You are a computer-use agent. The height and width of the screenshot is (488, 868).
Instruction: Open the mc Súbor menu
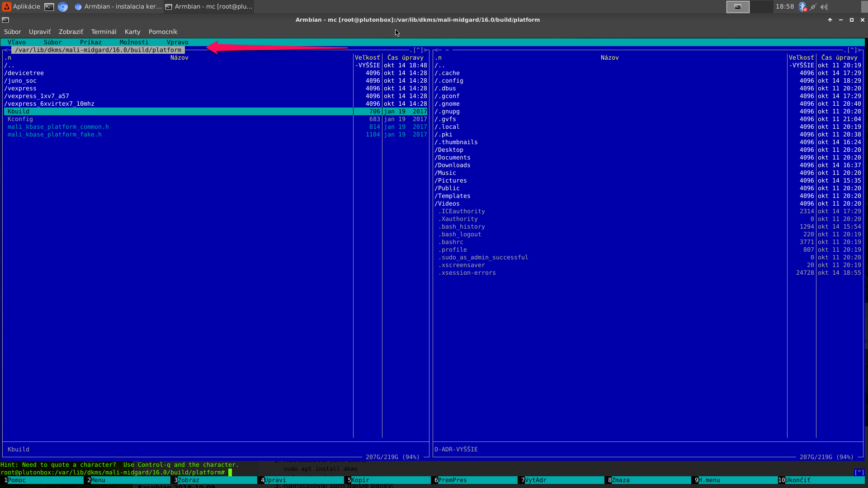coord(53,42)
